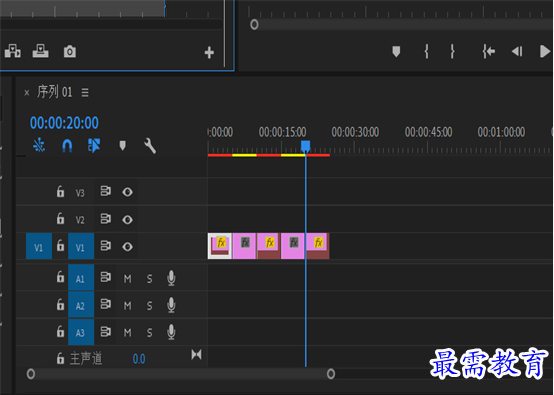
Task: Hide track V3 output with eye
Action: pyautogui.click(x=128, y=192)
